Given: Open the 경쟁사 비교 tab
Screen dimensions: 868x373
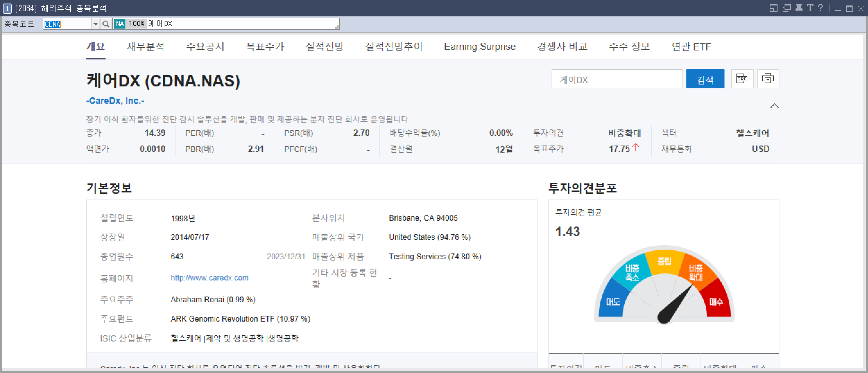Looking at the screenshot, I should (563, 47).
